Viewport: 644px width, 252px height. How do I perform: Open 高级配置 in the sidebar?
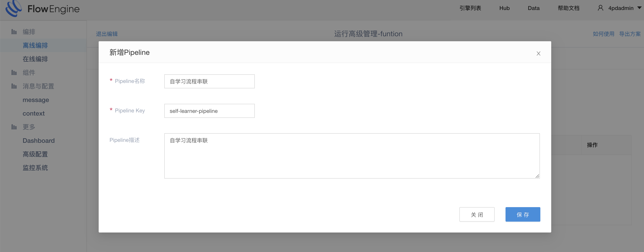click(35, 154)
